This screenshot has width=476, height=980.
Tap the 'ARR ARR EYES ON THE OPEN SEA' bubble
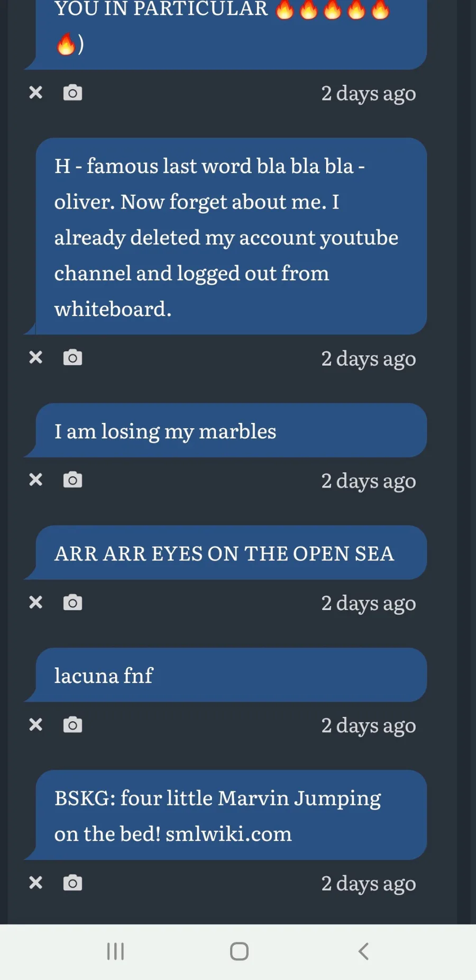[x=231, y=553]
